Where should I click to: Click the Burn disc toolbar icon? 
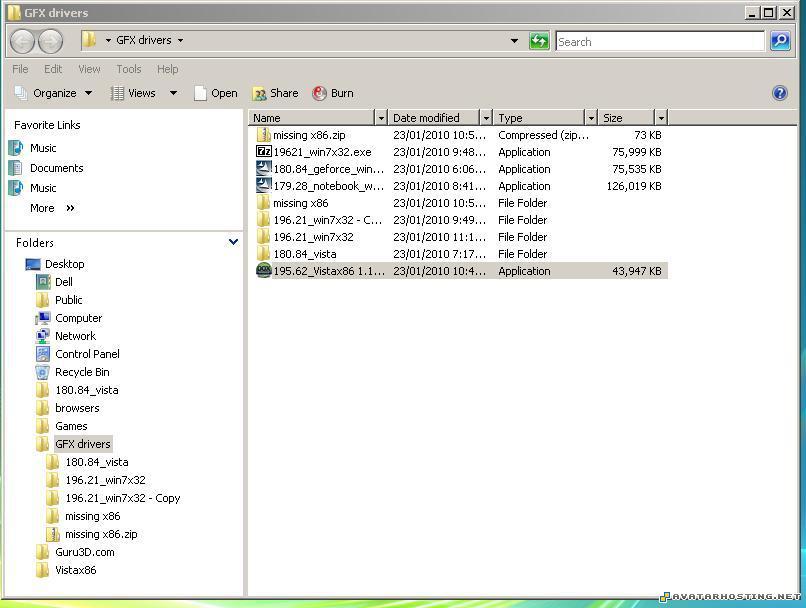tap(320, 93)
